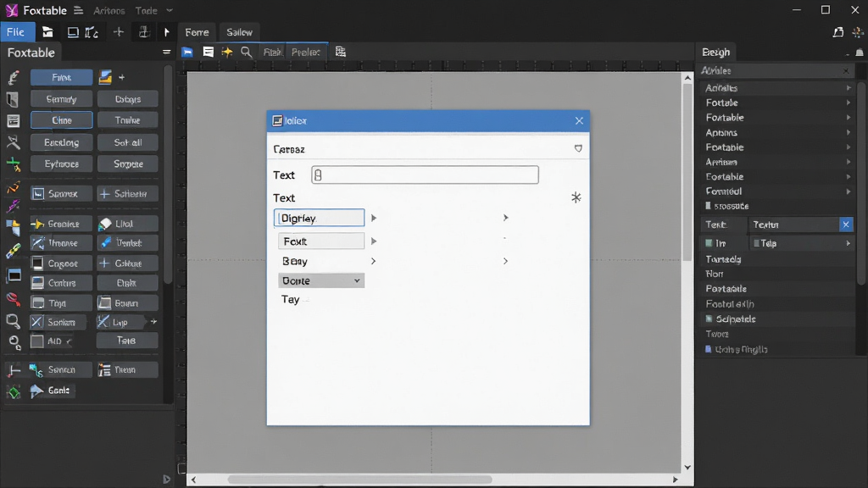868x488 pixels.
Task: Click the canvas horizontal scrollbar thumb
Action: click(359, 480)
